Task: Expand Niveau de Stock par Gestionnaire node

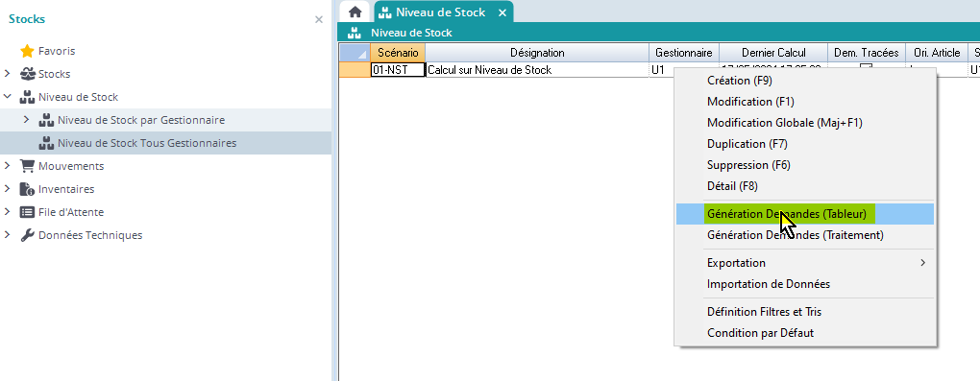Action: pos(26,119)
